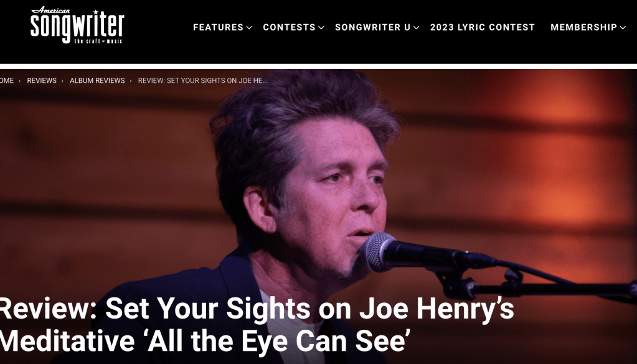Expand the Features dropdown chevron
Image resolution: width=637 pixels, height=364 pixels.
(250, 27)
